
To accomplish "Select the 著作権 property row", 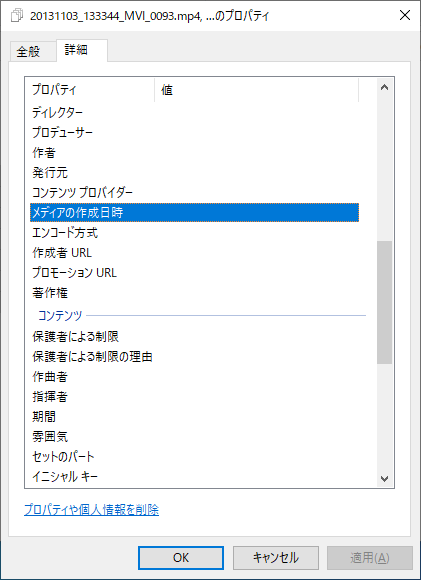I will [x=194, y=293].
